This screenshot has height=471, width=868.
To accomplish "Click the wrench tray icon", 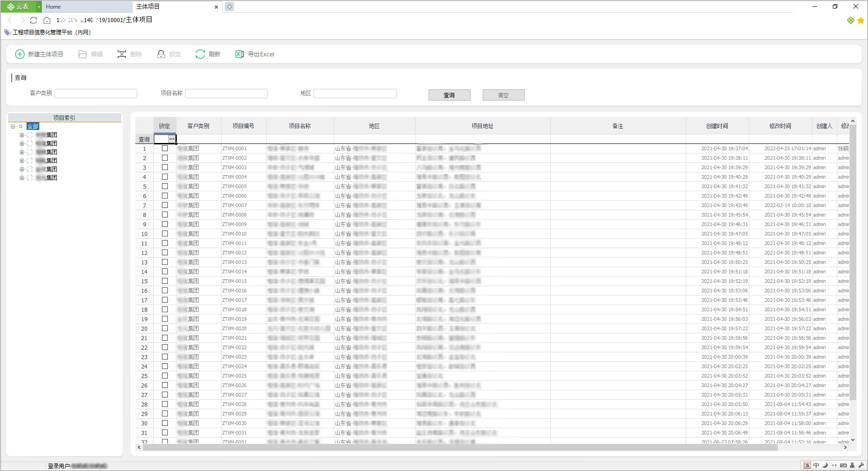I will [x=861, y=465].
